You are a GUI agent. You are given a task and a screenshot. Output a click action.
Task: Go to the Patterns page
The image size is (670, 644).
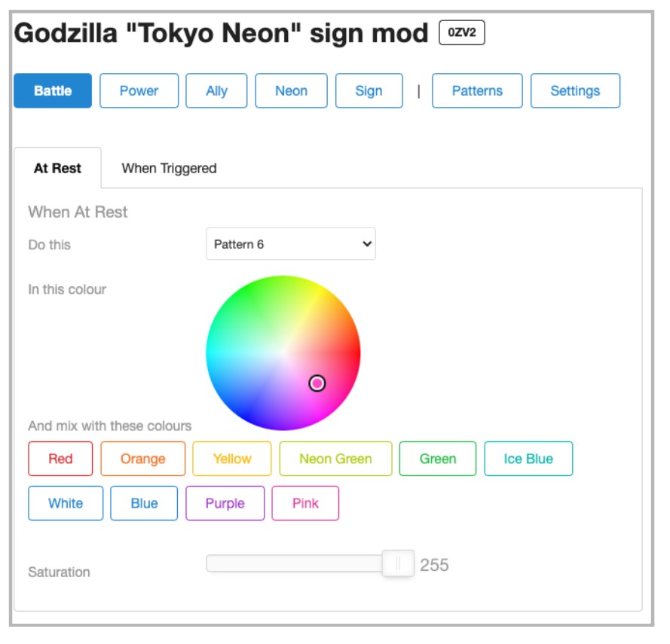pyautogui.click(x=477, y=90)
